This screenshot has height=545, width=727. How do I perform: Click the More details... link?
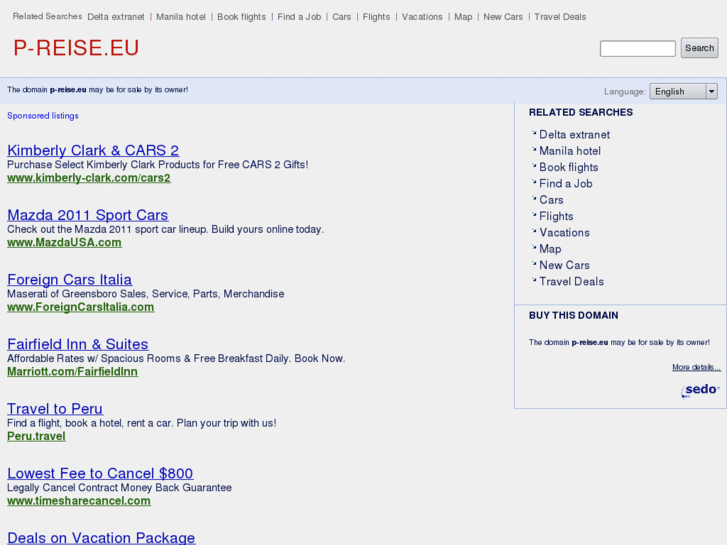click(696, 367)
